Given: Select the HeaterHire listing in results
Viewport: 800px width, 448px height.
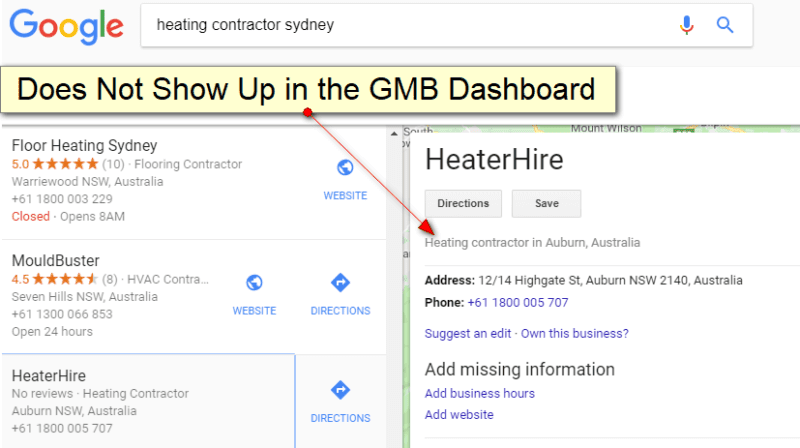Looking at the screenshot, I should (x=49, y=375).
